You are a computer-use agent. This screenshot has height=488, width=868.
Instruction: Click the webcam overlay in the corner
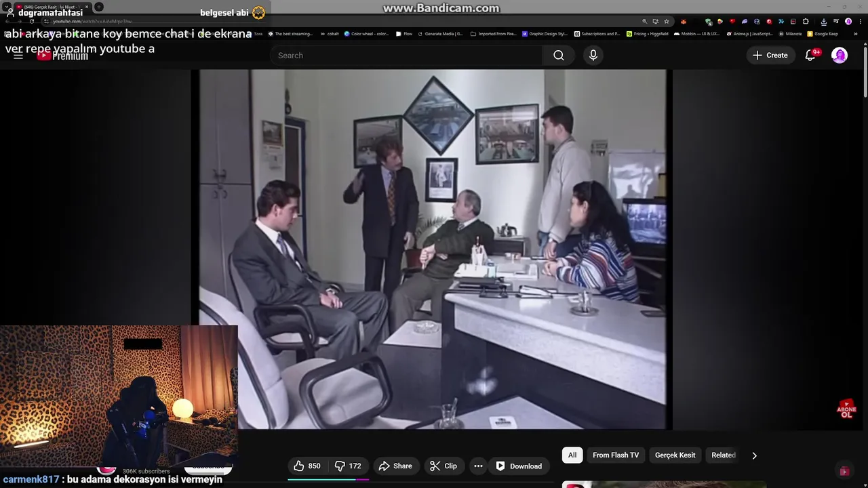point(119,395)
